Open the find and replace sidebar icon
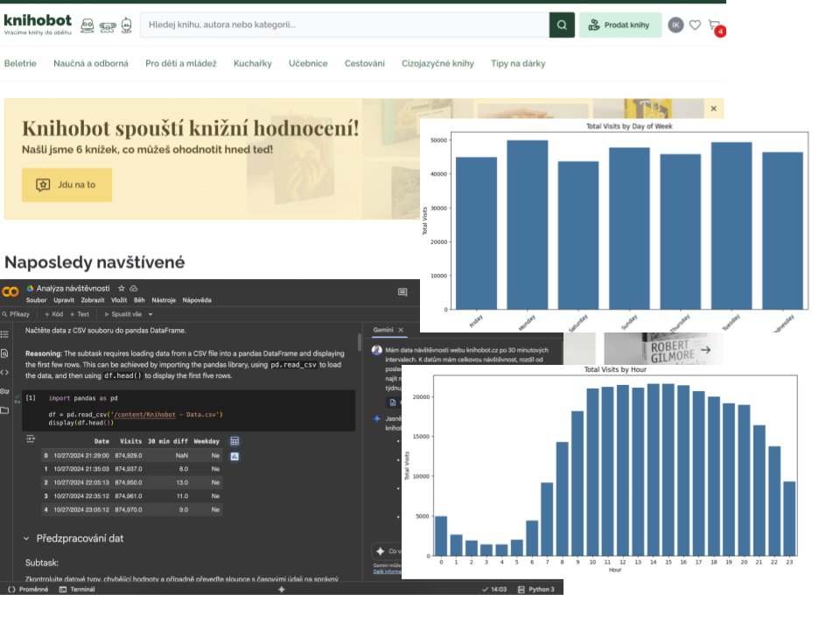 coord(4,353)
